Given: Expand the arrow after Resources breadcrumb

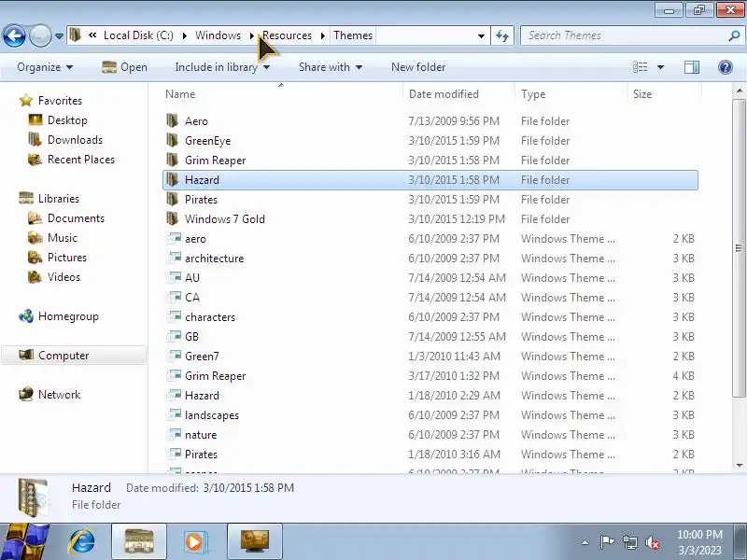Looking at the screenshot, I should [x=323, y=35].
